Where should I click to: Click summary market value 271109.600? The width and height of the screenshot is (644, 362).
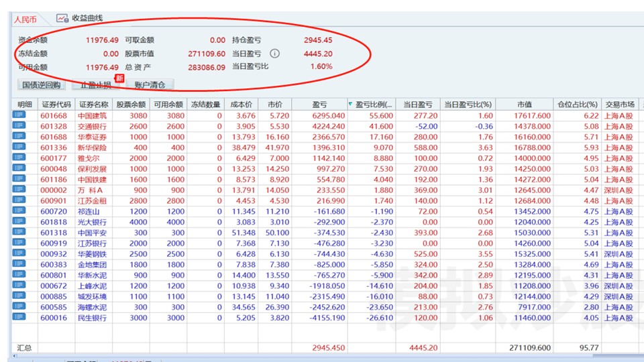(530, 348)
